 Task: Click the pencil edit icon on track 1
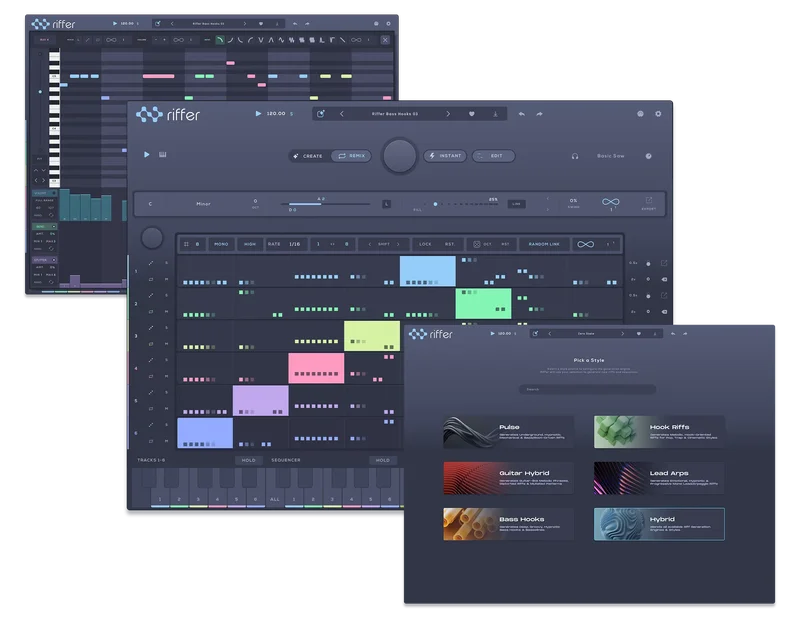151,263
